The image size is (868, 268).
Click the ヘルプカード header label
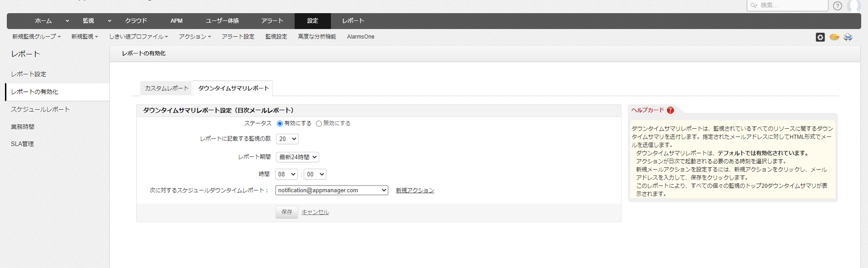click(x=648, y=110)
